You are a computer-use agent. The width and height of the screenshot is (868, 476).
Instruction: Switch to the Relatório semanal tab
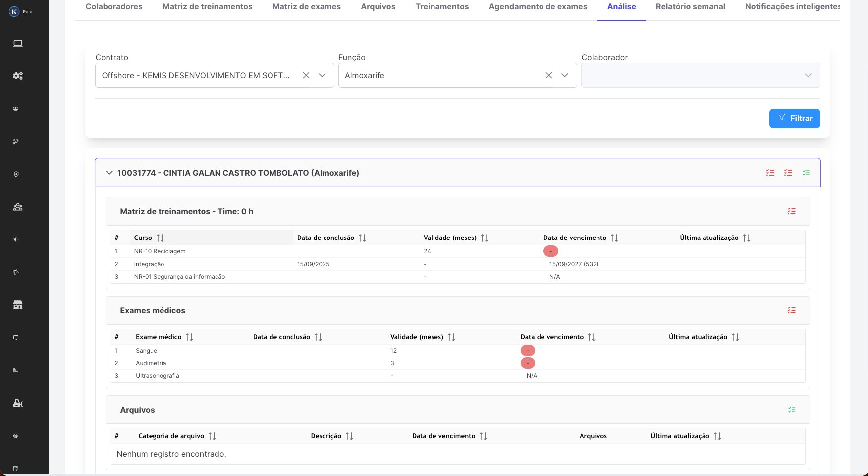point(690,7)
